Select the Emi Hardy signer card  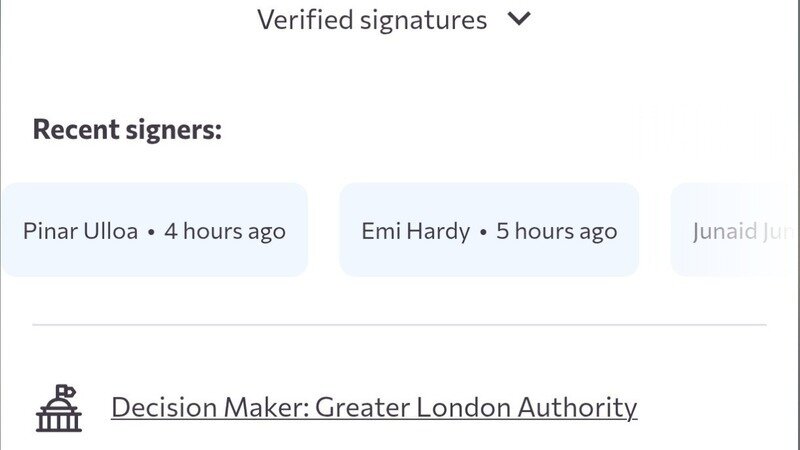click(x=489, y=230)
